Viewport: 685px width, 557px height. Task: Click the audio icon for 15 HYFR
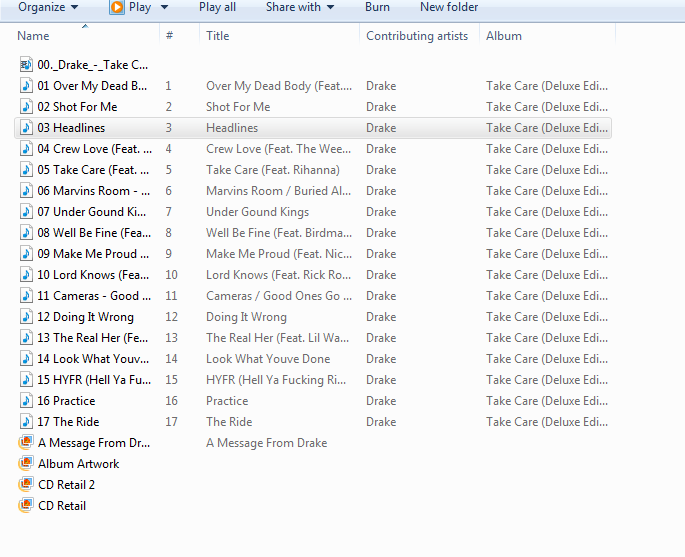pos(26,379)
